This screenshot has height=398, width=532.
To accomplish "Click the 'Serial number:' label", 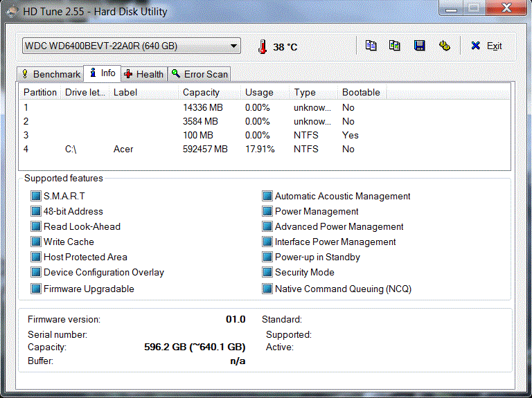I will pyautogui.click(x=57, y=334).
